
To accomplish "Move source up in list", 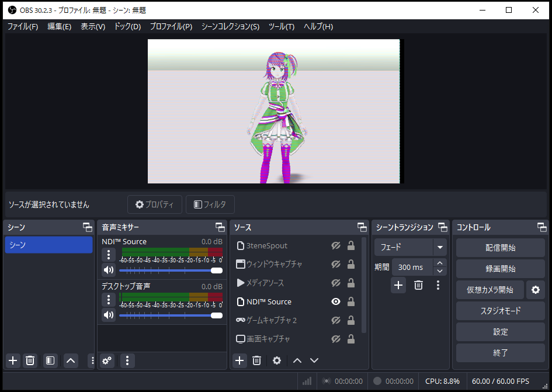I will pos(297,360).
